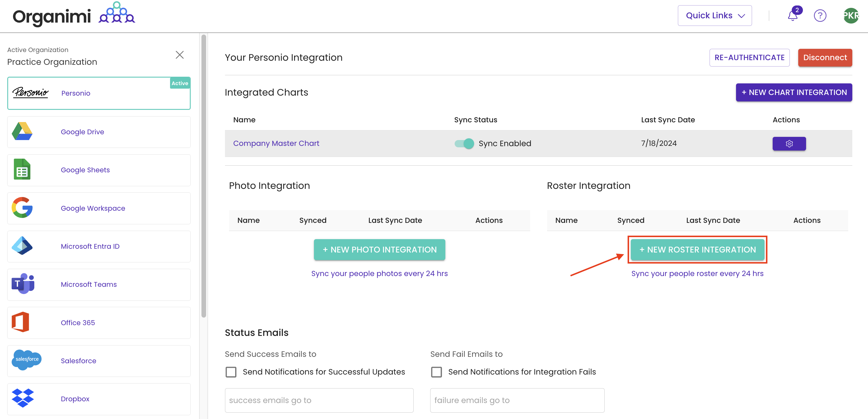Click Synced column header under Photo Integration

tap(313, 220)
